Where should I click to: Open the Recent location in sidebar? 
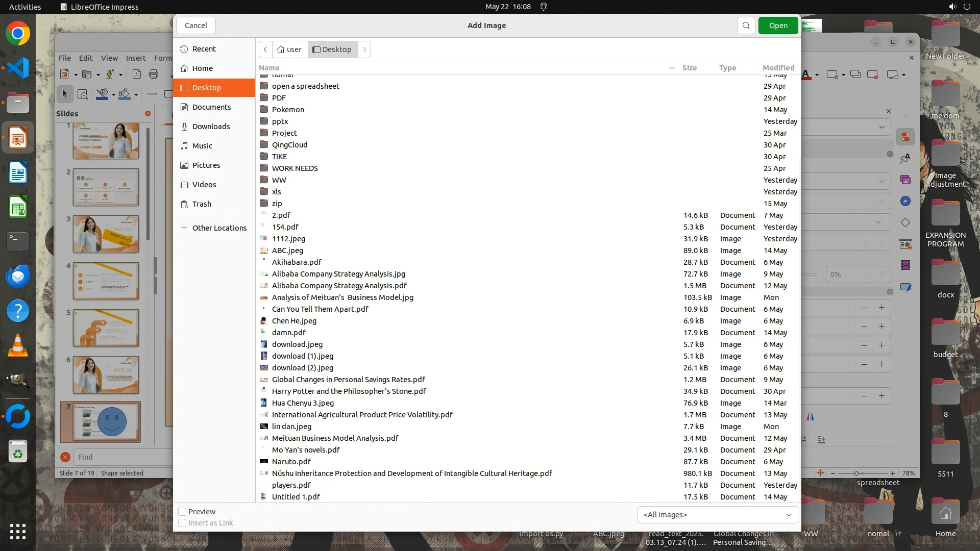tap(204, 49)
